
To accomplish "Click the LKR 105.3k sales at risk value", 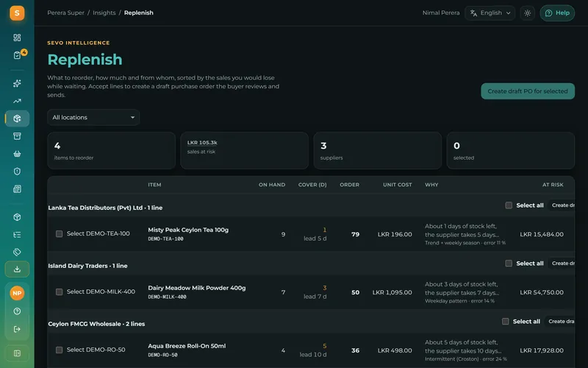I will click(x=202, y=143).
